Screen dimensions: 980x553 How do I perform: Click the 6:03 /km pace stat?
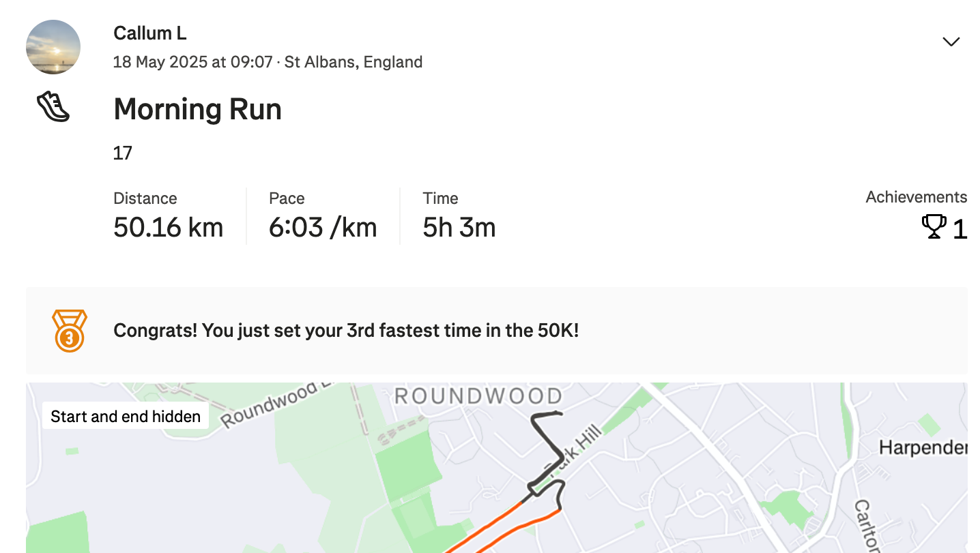click(x=323, y=228)
